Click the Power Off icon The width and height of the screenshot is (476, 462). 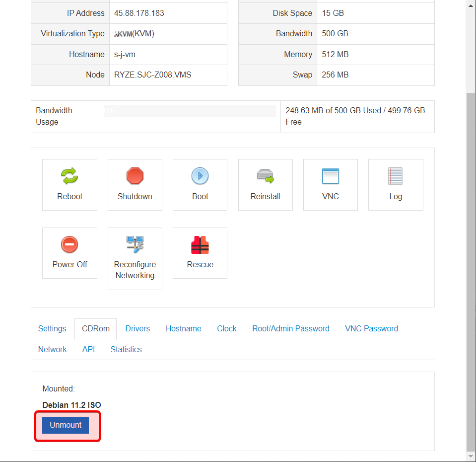tap(69, 244)
